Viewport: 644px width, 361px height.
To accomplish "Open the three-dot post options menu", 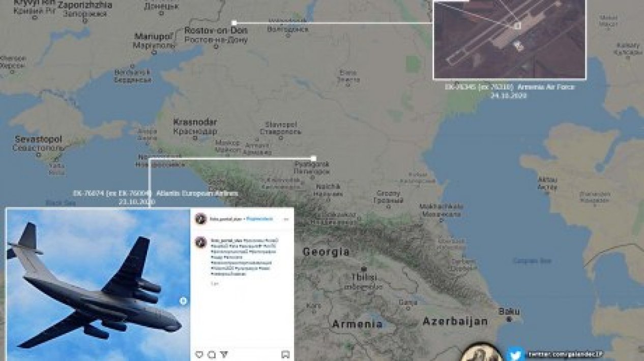I will point(286,219).
